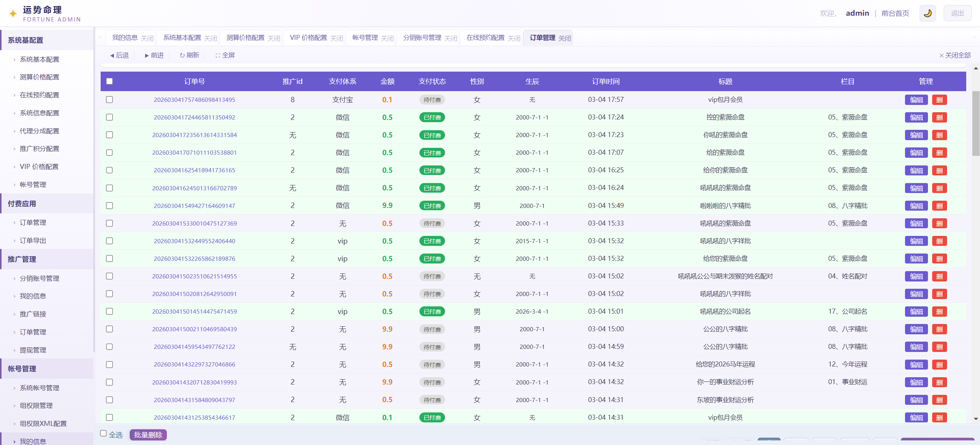Image resolution: width=980 pixels, height=445 pixels.
Task: Switch to the VIP 价格配置 tab
Action: (x=308, y=38)
